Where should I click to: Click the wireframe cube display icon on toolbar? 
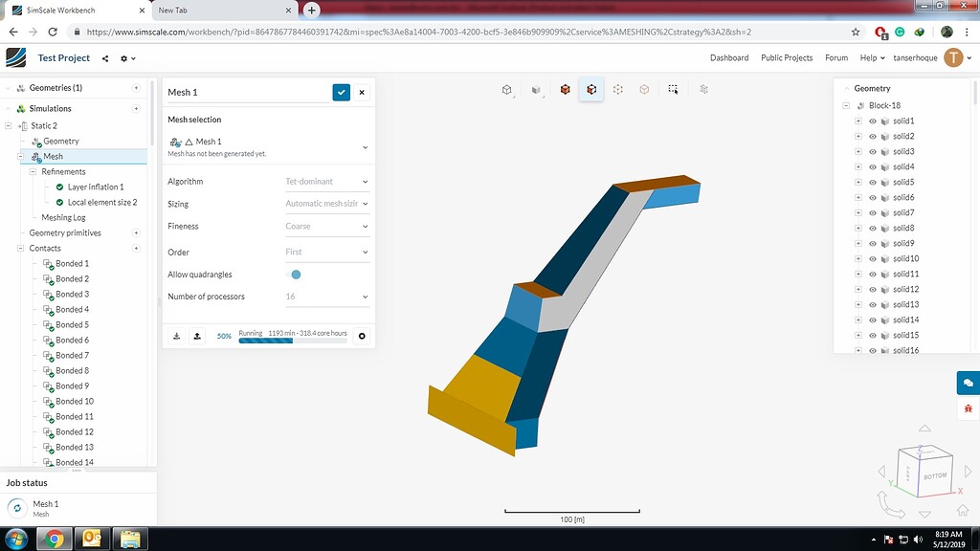click(x=506, y=89)
